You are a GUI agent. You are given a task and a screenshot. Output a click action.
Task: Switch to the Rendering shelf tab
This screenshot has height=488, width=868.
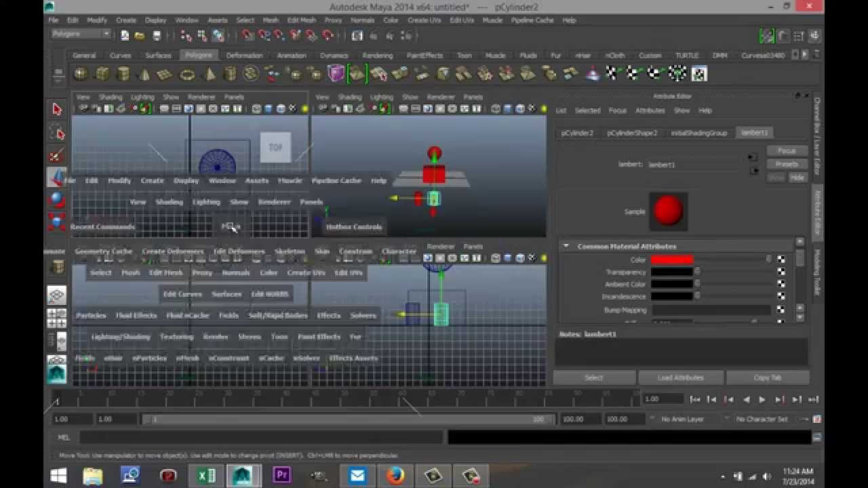[x=377, y=56]
